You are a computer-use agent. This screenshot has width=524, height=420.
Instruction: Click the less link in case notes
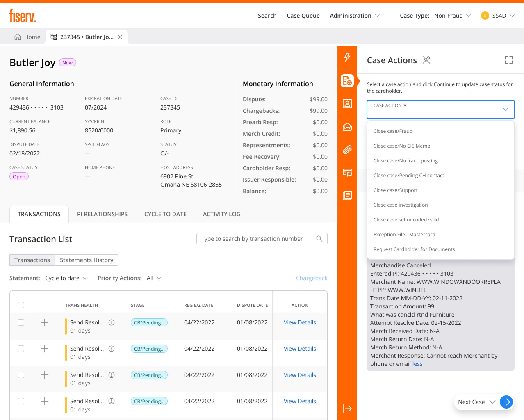point(417,364)
